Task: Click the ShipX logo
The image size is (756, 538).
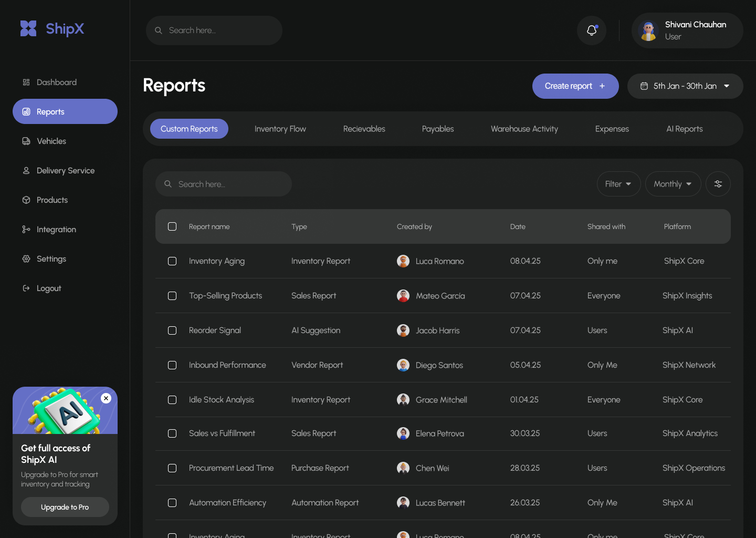Action: pos(51,28)
